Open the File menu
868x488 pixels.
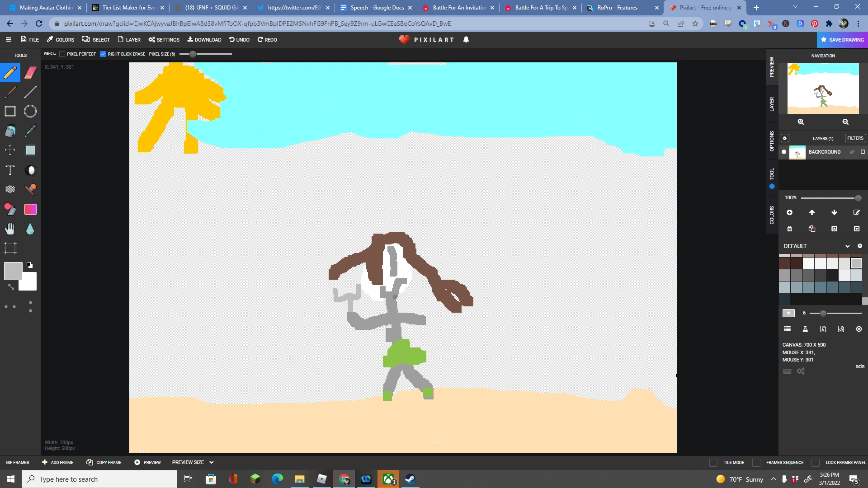30,40
